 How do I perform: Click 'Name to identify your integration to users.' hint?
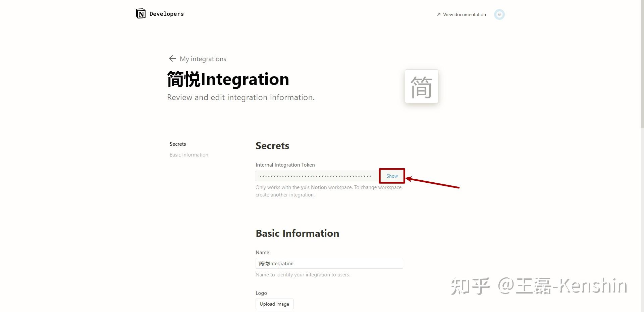pyautogui.click(x=303, y=275)
